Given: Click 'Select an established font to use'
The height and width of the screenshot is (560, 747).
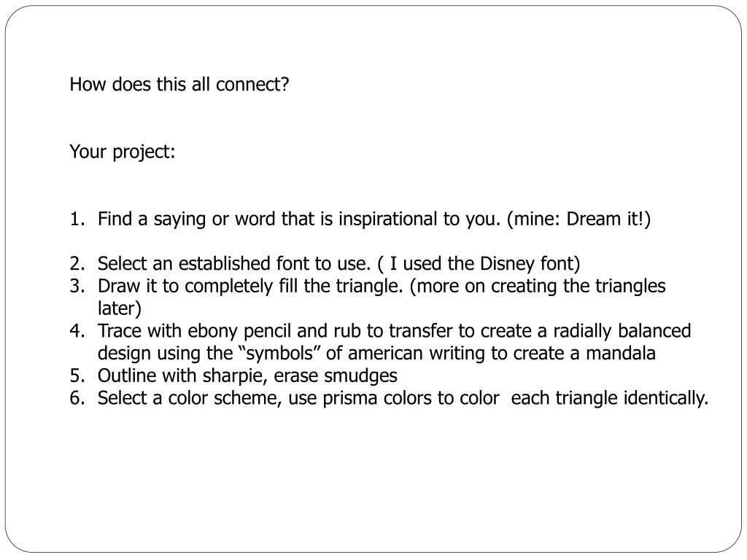Looking at the screenshot, I should tap(233, 264).
